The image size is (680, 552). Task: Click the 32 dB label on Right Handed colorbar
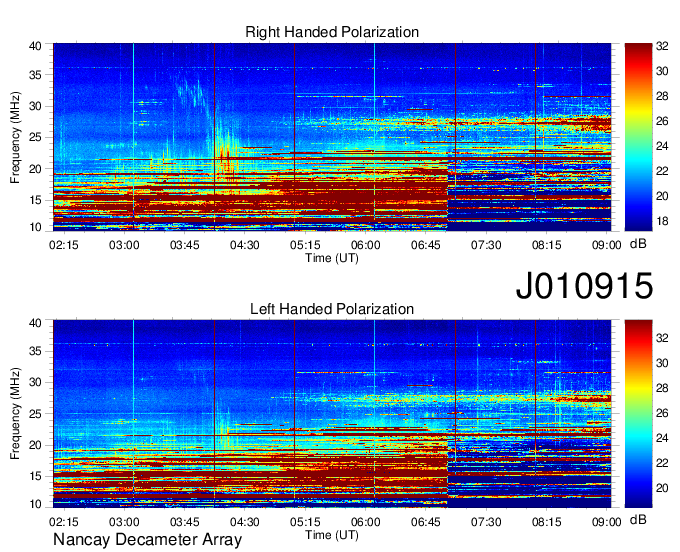click(662, 46)
